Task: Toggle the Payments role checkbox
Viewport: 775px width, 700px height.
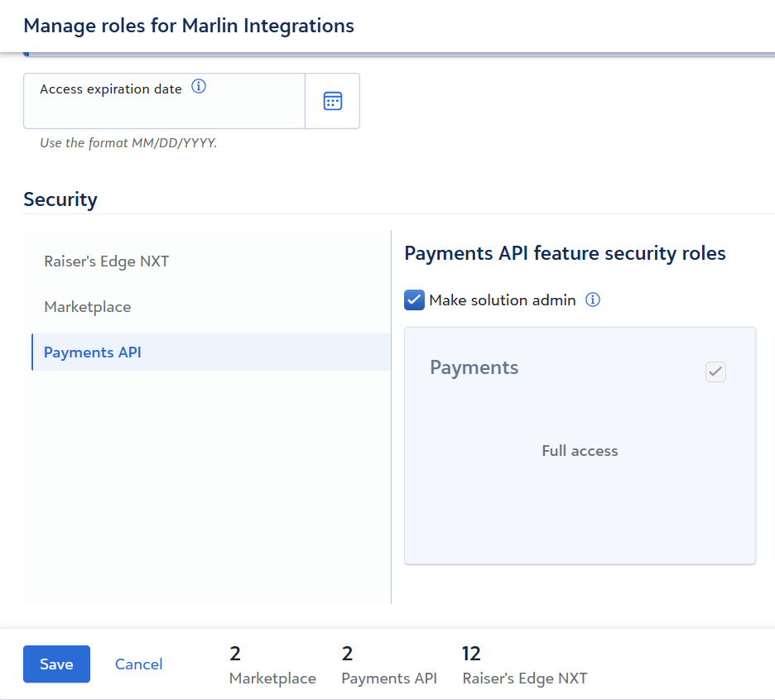Action: pos(715,372)
